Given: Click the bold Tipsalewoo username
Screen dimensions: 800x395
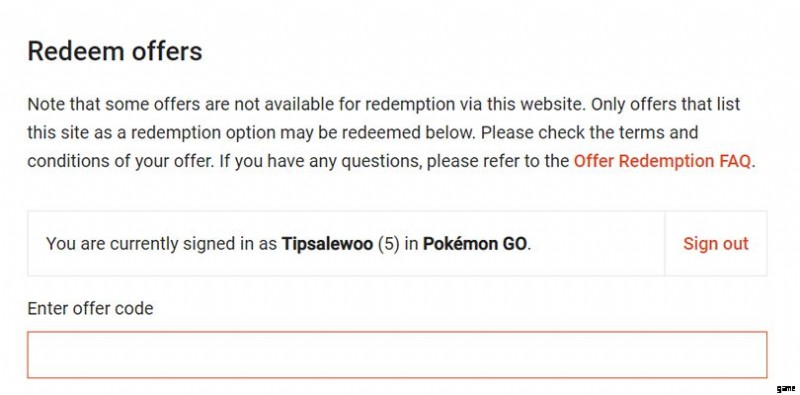Looking at the screenshot, I should coord(327,244).
